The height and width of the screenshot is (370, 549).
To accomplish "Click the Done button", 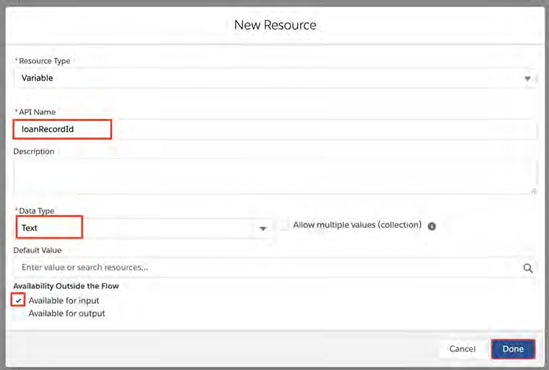I will pyautogui.click(x=513, y=349).
